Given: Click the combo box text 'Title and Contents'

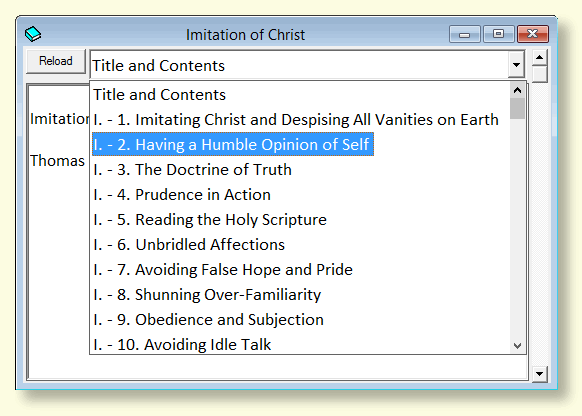Looking at the screenshot, I should tap(158, 66).
